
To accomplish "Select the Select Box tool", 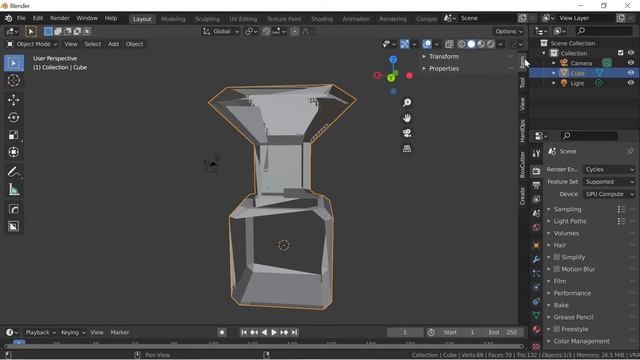I will 14,63.
